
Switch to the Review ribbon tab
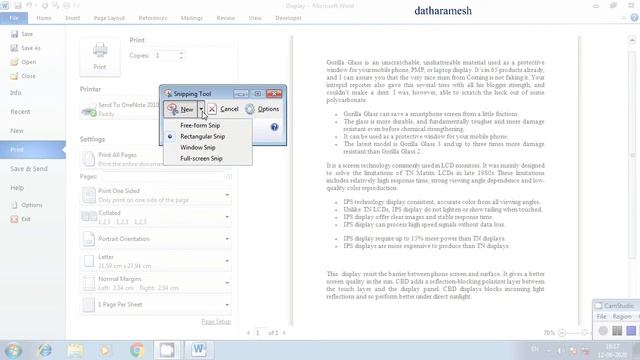coord(226,18)
